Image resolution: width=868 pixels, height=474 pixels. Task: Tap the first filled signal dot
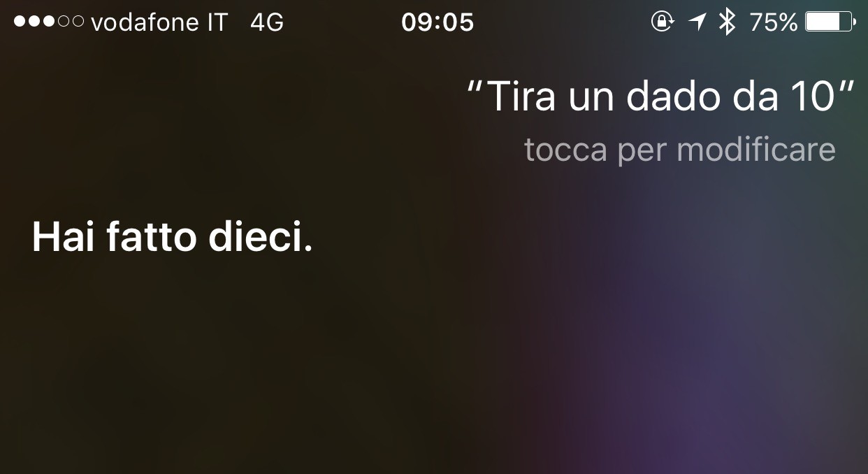click(x=20, y=22)
